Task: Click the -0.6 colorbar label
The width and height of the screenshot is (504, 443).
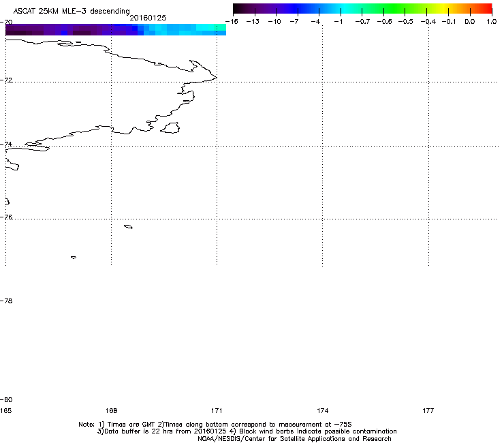Action: pos(384,22)
